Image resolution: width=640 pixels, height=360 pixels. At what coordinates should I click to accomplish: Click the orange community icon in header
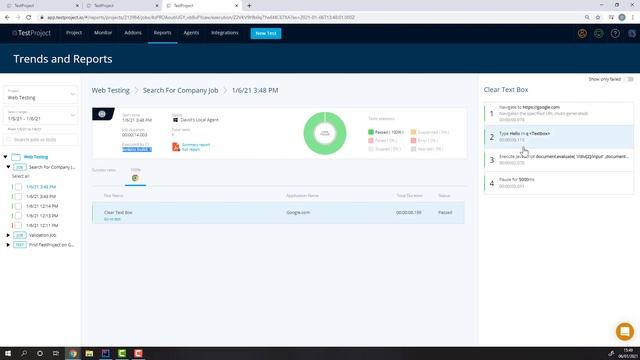click(582, 33)
